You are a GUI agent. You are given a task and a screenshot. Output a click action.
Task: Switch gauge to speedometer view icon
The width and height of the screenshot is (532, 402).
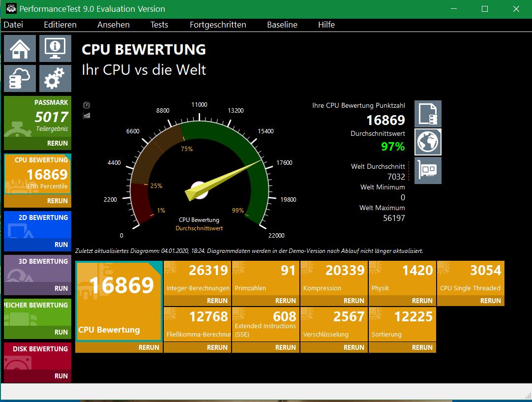[87, 105]
